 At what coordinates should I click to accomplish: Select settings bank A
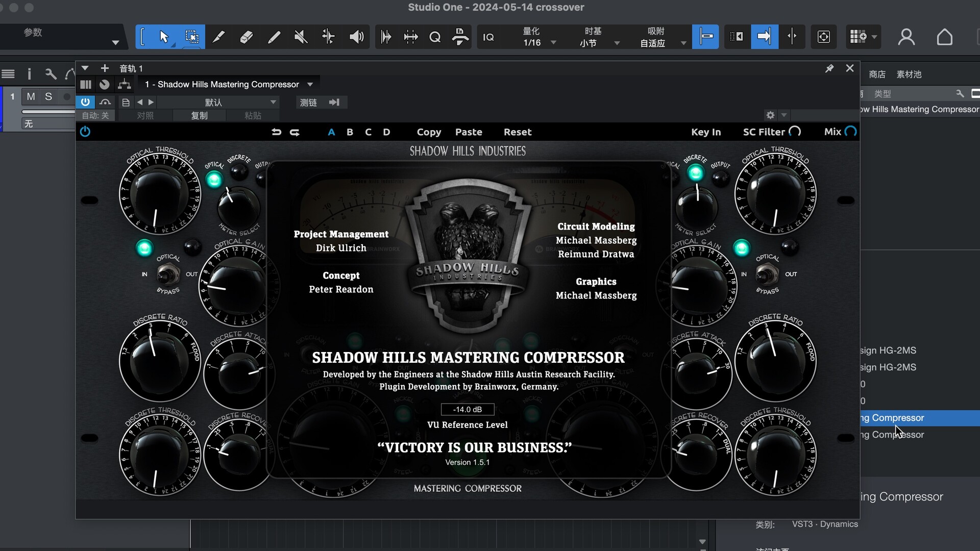(x=331, y=132)
